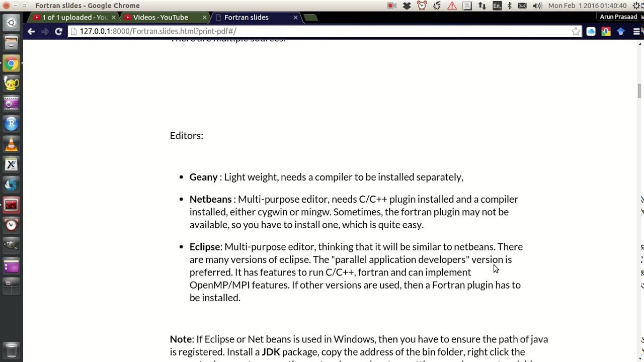This screenshot has width=644, height=362.
Task: Open the mail envelope indicator
Action: pyautogui.click(x=522, y=6)
